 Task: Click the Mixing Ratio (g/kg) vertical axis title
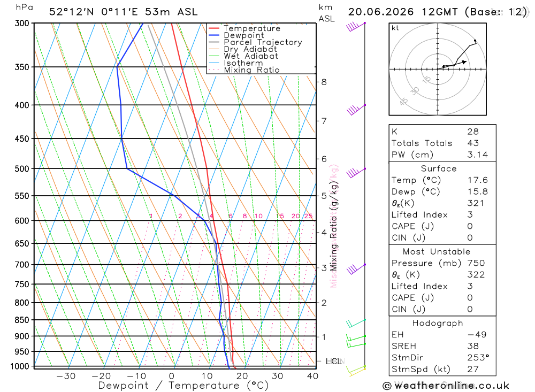(333, 226)
